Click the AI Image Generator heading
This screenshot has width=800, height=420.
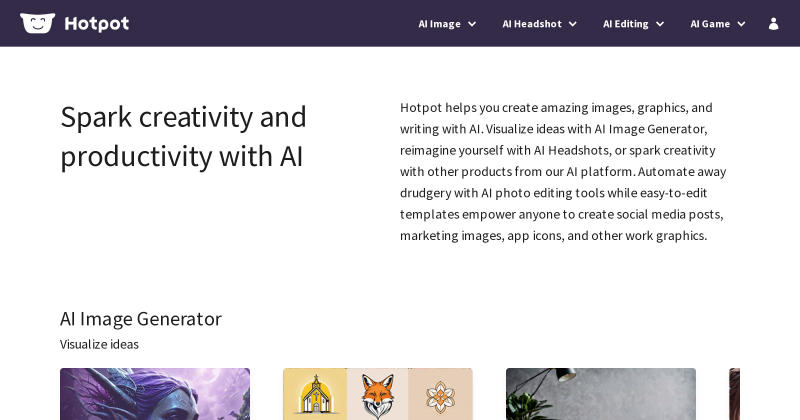point(141,319)
